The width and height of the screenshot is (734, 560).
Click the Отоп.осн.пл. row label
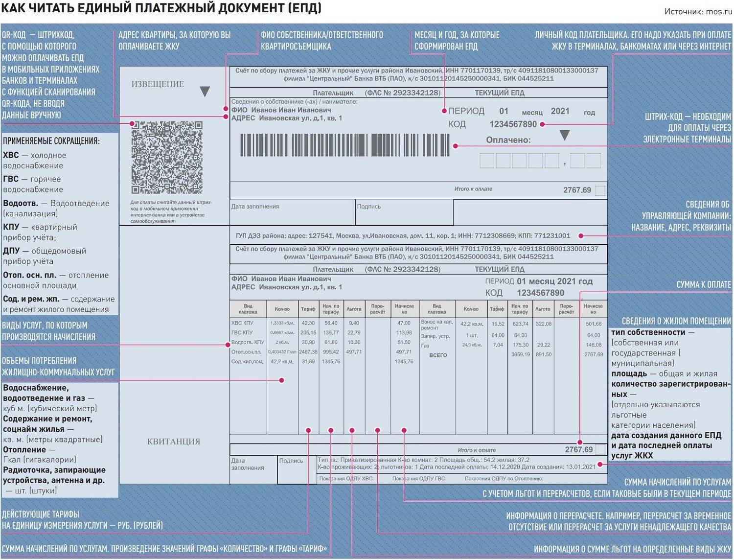246,352
